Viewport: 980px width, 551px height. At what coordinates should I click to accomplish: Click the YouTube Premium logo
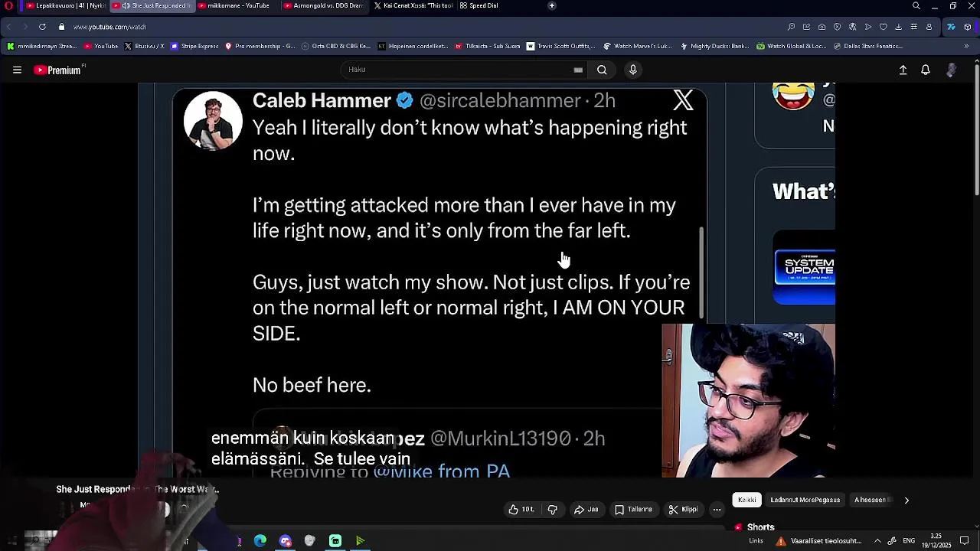click(x=58, y=70)
